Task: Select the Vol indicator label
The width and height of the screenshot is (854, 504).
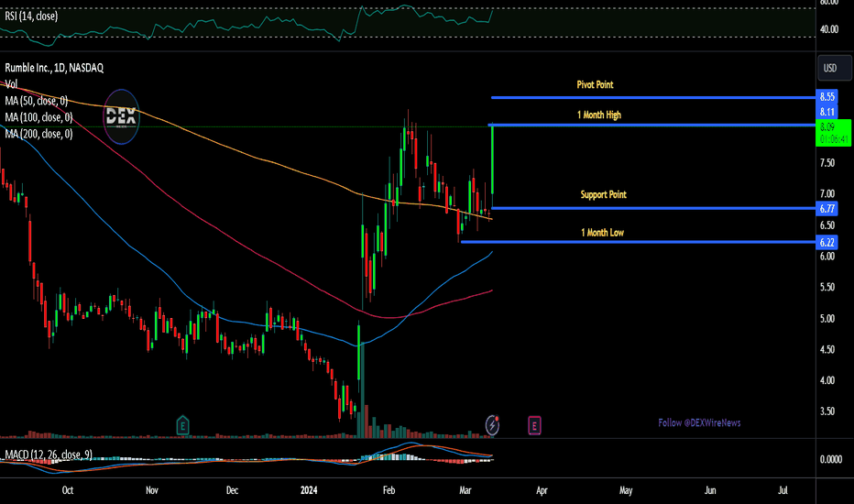Action: point(11,84)
